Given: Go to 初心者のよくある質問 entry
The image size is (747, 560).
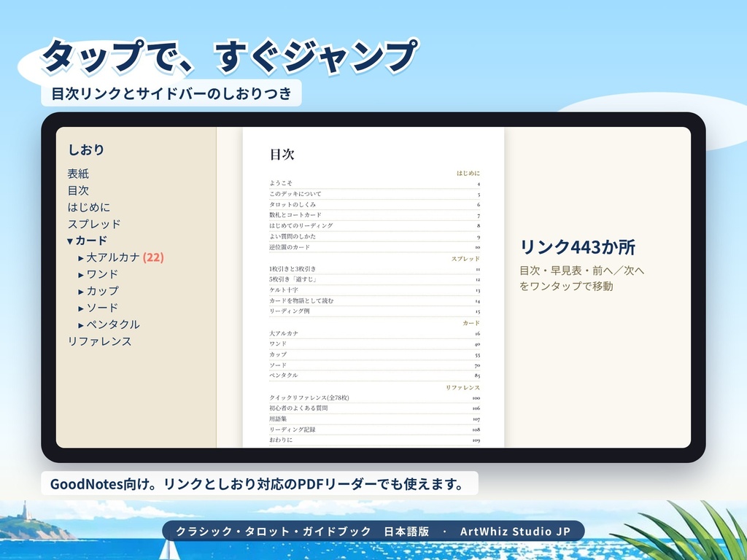Looking at the screenshot, I should click(374, 408).
